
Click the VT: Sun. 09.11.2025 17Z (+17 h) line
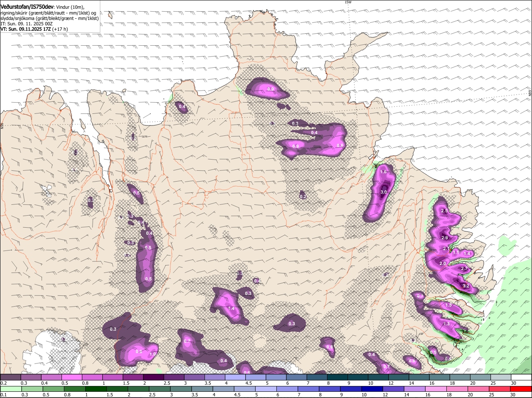(x=34, y=29)
